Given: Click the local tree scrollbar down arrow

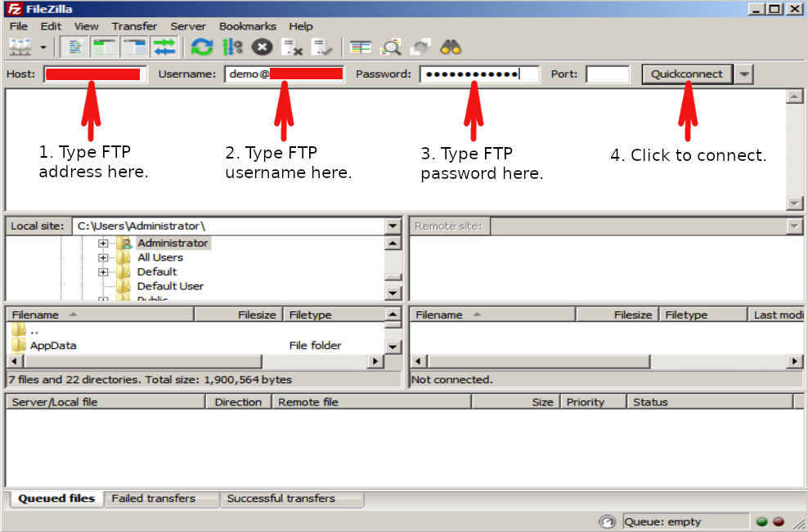Looking at the screenshot, I should [x=393, y=293].
